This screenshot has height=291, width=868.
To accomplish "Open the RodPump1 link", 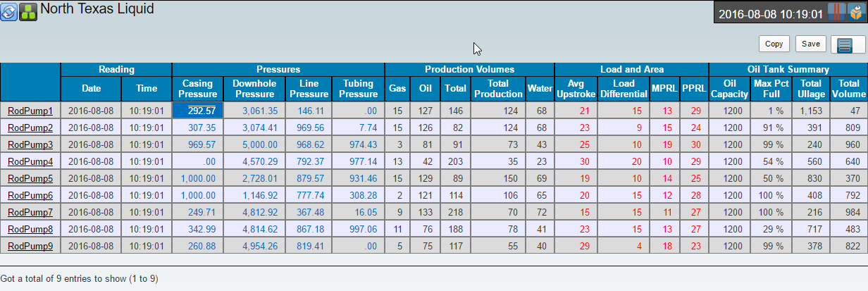I will pyautogui.click(x=30, y=111).
